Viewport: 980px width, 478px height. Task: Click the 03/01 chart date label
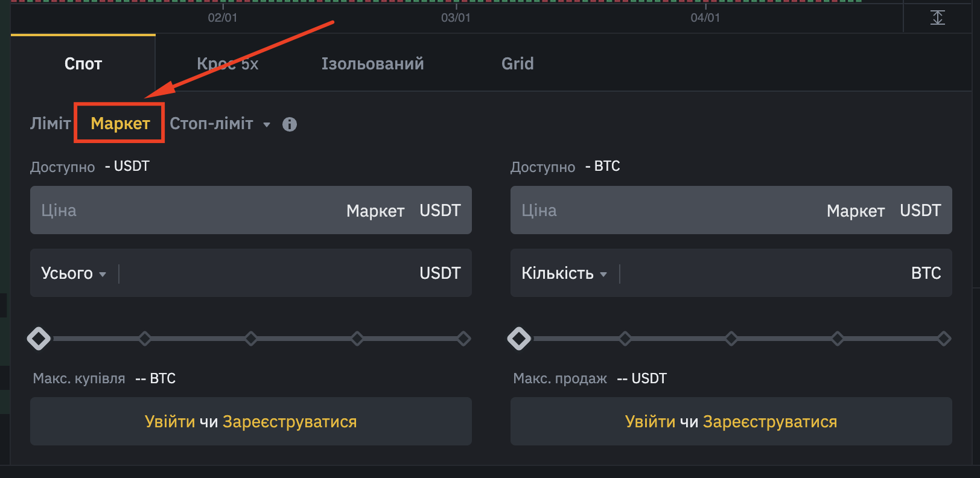(456, 18)
